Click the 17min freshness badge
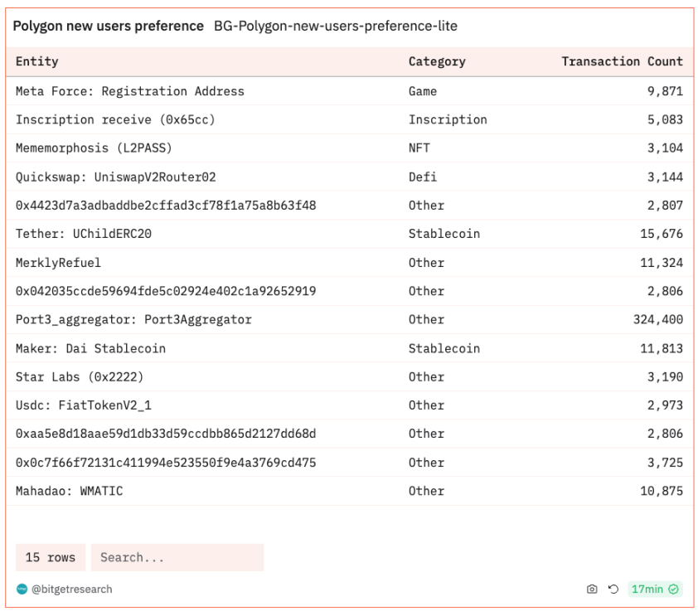 pos(654,589)
